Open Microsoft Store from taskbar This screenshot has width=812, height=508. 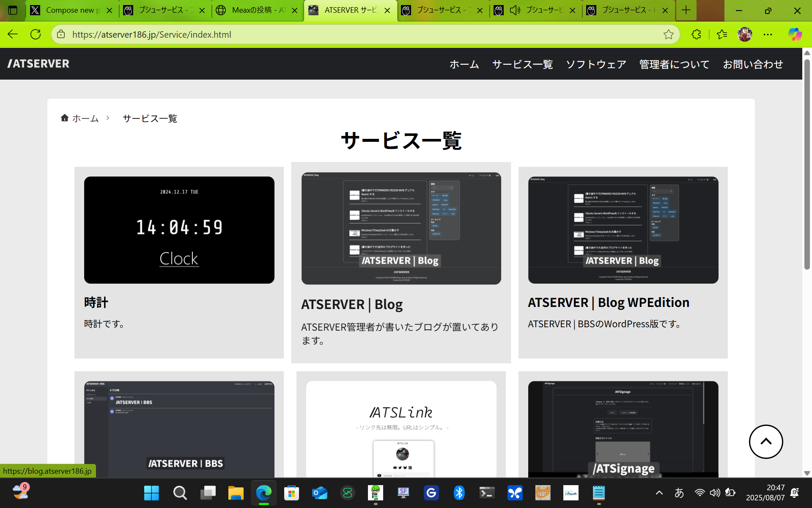click(291, 493)
